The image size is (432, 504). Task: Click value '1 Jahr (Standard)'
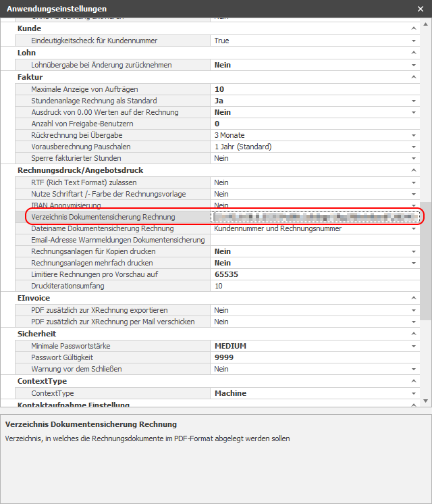(x=243, y=147)
